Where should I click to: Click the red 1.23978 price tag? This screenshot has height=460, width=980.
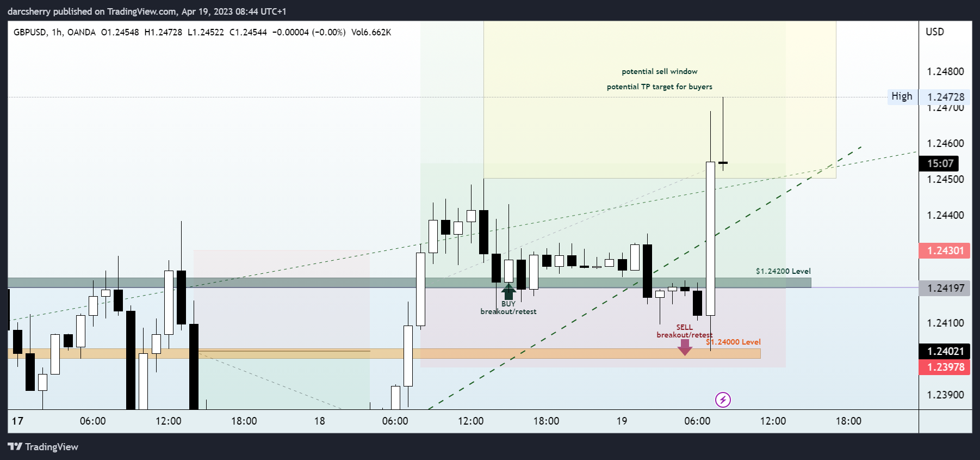[945, 367]
